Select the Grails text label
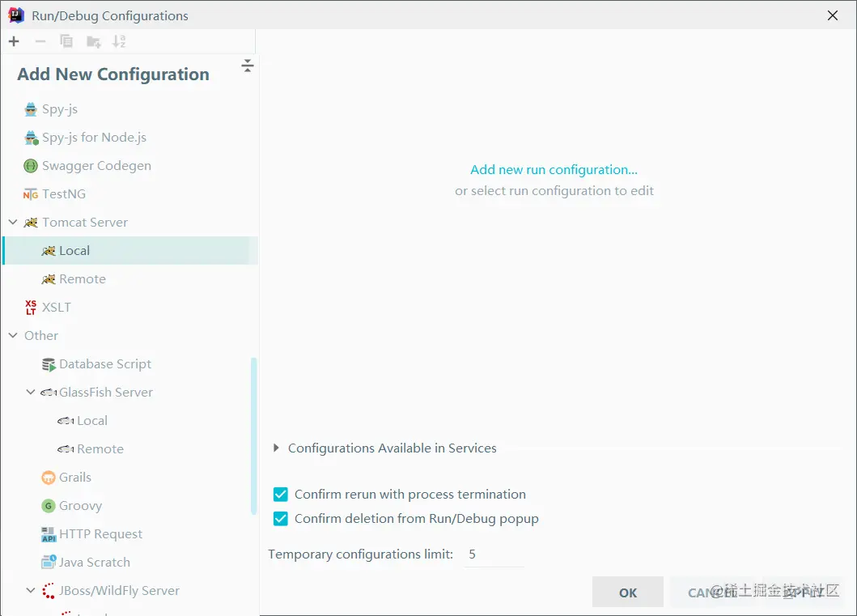Screen dimensions: 857x616 pos(75,477)
